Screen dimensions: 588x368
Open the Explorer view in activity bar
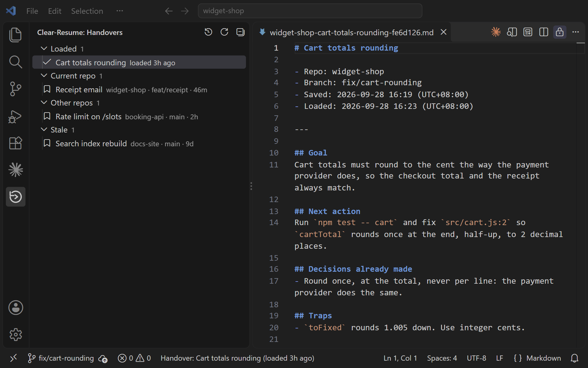16,35
